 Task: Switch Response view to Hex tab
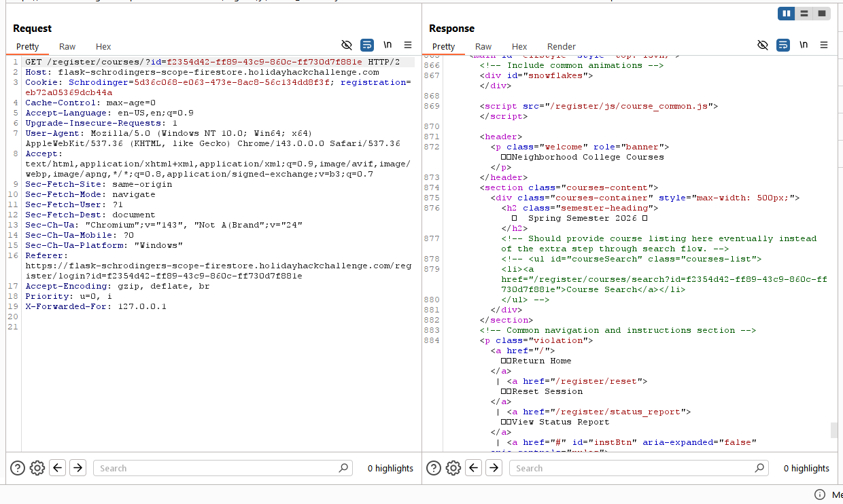pyautogui.click(x=519, y=47)
